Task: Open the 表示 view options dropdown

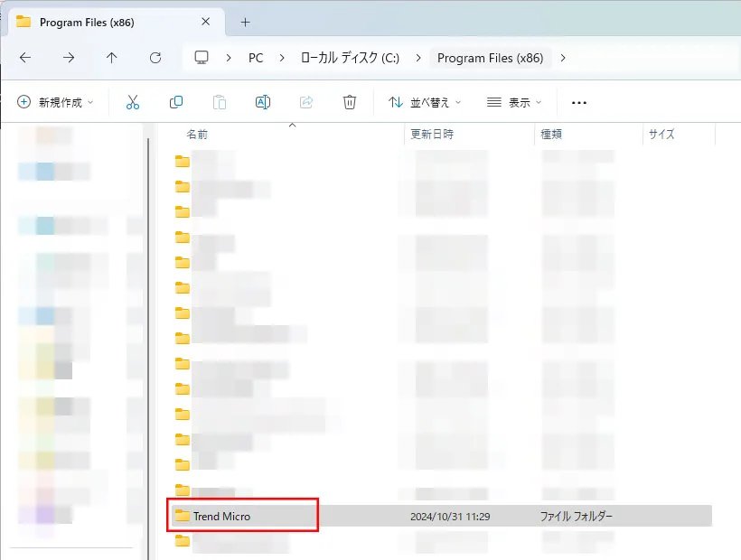Action: click(514, 102)
